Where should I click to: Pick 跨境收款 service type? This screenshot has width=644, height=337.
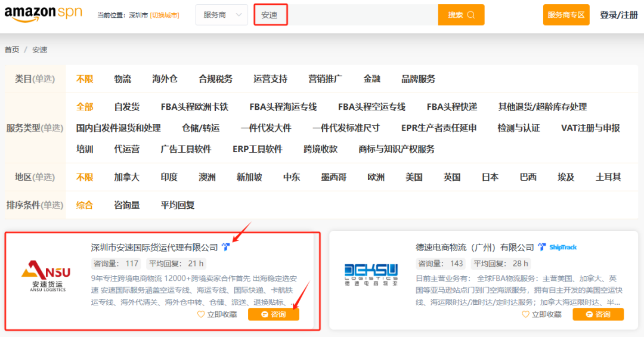click(x=320, y=149)
